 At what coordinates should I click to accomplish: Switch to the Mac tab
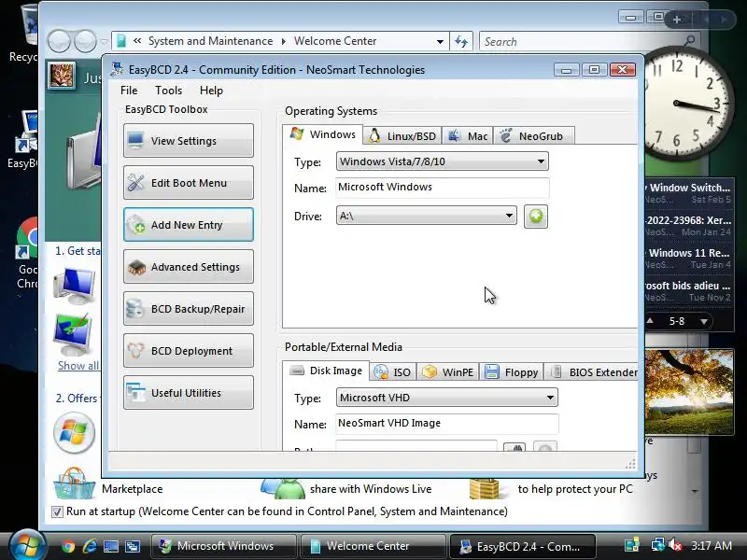468,136
